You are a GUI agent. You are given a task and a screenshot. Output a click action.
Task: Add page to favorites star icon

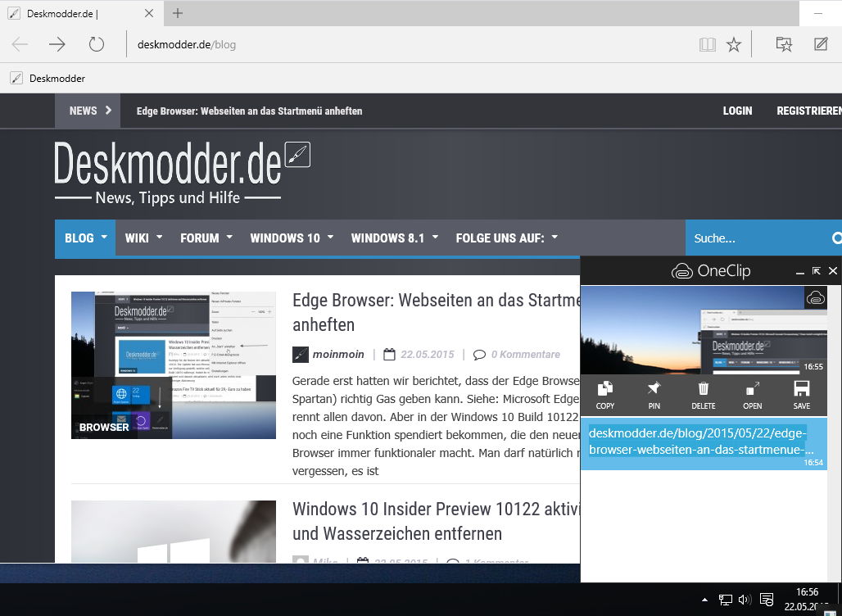pos(734,44)
